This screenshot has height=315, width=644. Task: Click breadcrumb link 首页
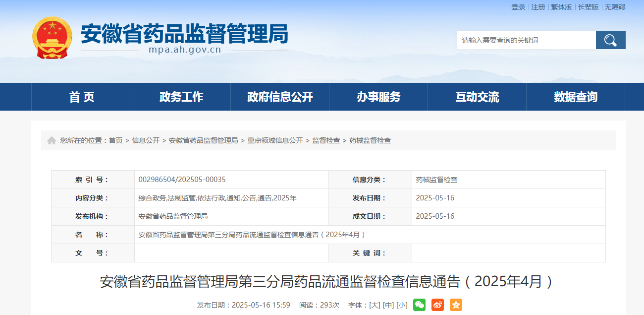(116, 140)
